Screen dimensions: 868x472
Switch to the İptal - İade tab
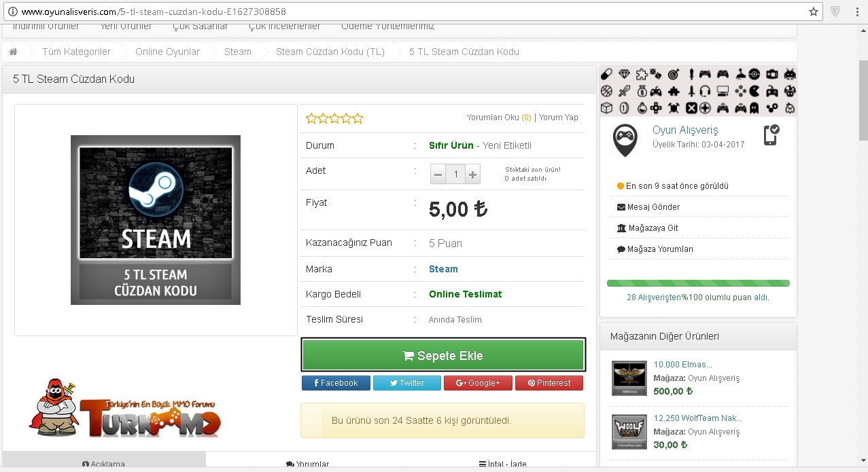(502, 465)
